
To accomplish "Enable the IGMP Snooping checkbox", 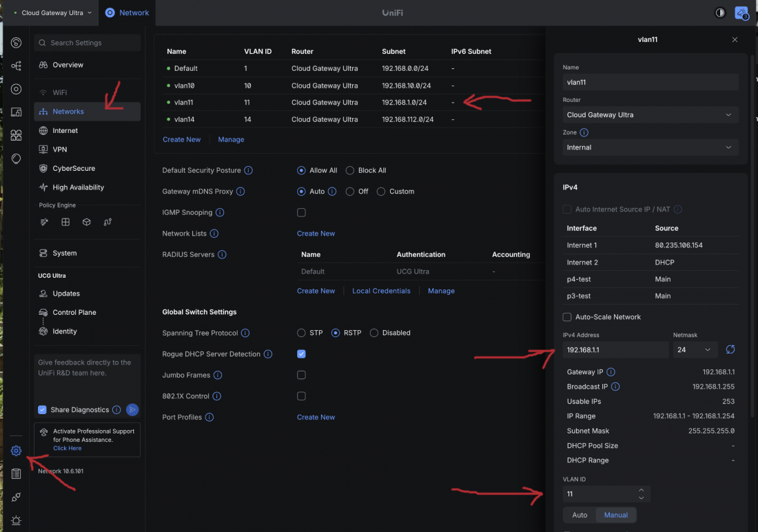I will coord(301,212).
